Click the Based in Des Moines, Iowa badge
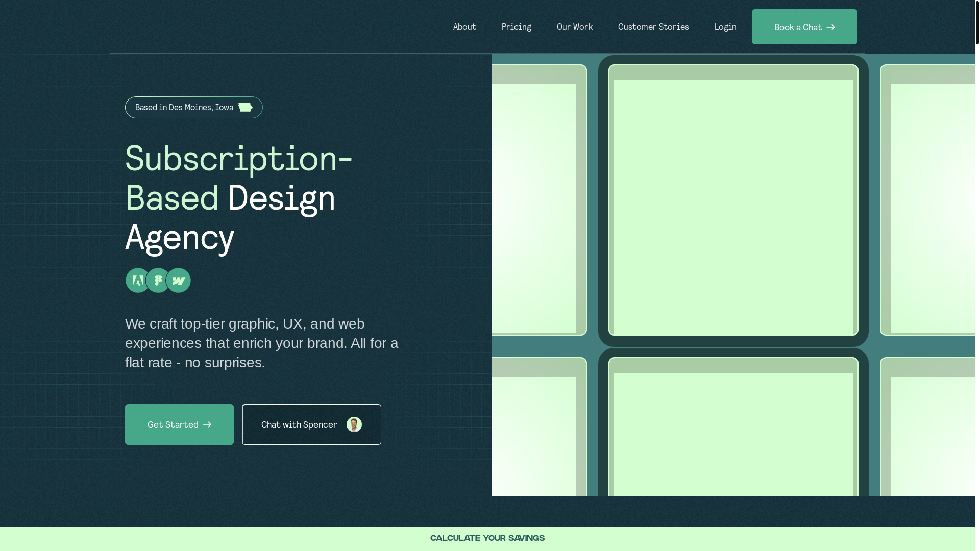Image resolution: width=980 pixels, height=551 pixels. (193, 107)
